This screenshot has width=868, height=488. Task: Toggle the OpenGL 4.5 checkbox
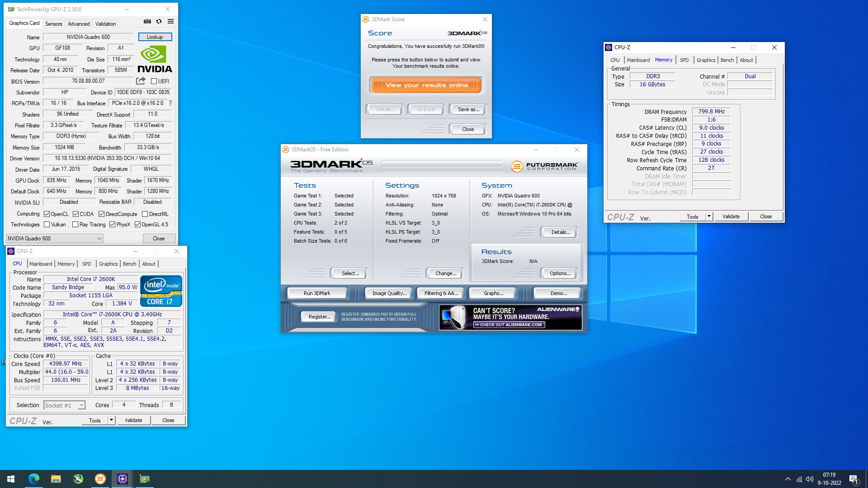pyautogui.click(x=137, y=225)
